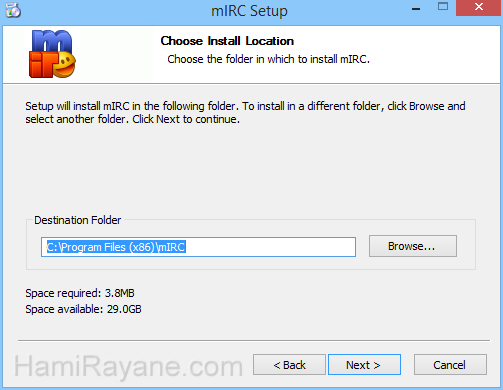Screen dimensions: 503x390
Task: Go to previous step with < Back
Action: point(289,365)
